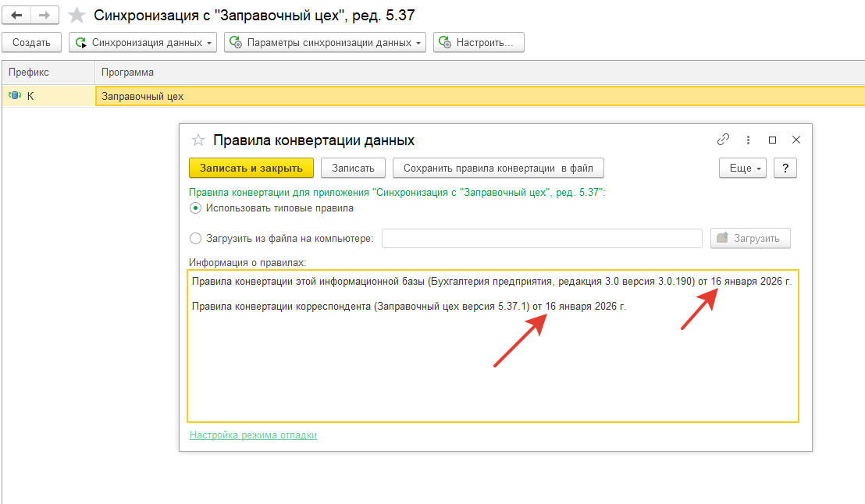Maximize the conversion rules dialog

(772, 140)
